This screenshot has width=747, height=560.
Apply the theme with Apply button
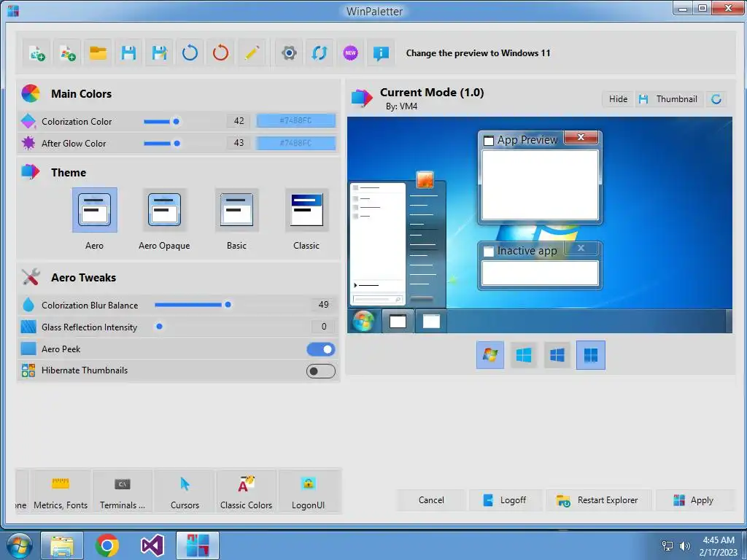coord(694,500)
